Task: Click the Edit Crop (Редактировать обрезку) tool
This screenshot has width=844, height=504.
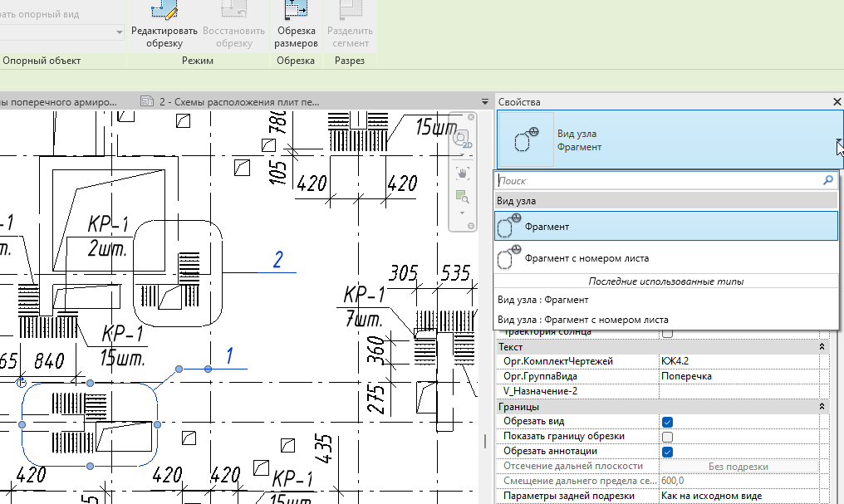Action: coord(164,25)
